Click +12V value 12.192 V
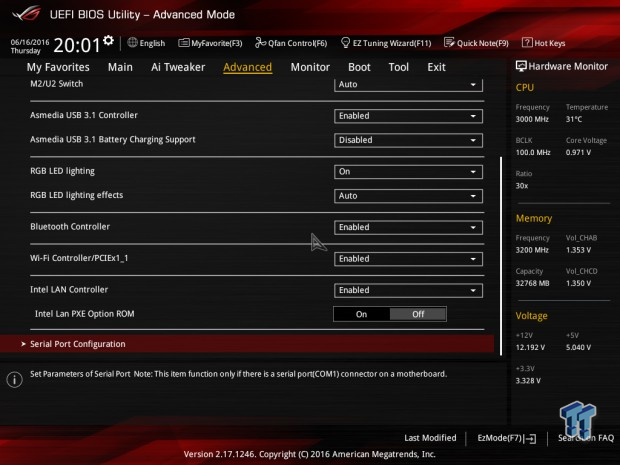 coord(530,347)
